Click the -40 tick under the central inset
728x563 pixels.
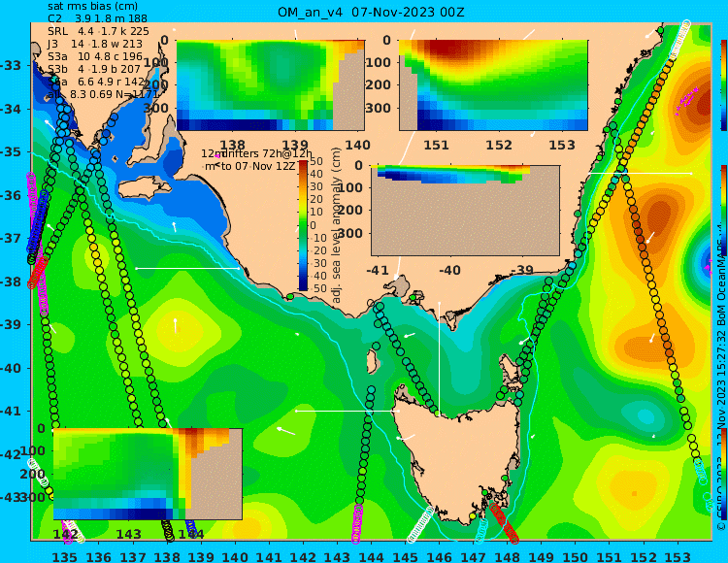point(449,270)
